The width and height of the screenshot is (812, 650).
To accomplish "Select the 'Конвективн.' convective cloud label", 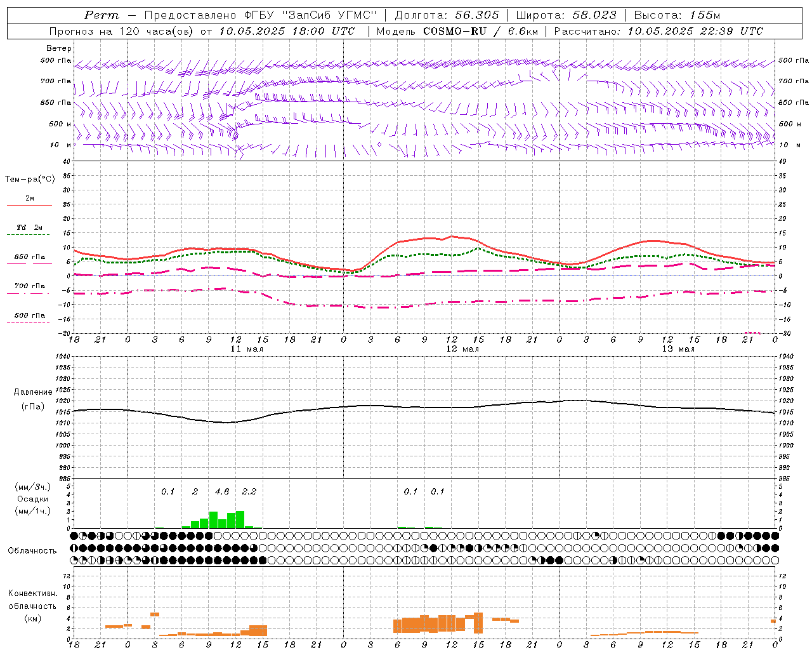I will pos(33,594).
